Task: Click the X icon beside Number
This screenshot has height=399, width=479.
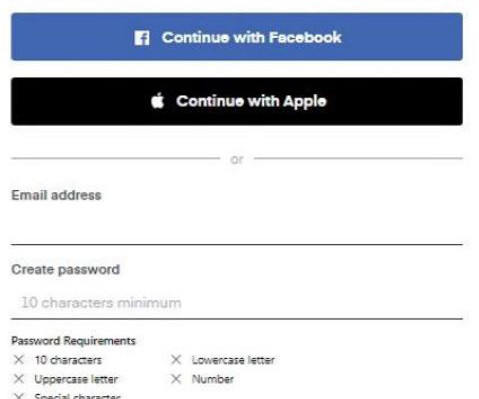Action: point(176,379)
